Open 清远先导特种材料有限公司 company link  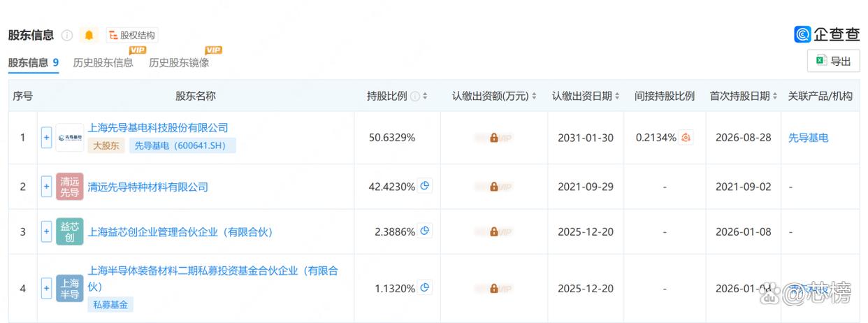click(148, 187)
